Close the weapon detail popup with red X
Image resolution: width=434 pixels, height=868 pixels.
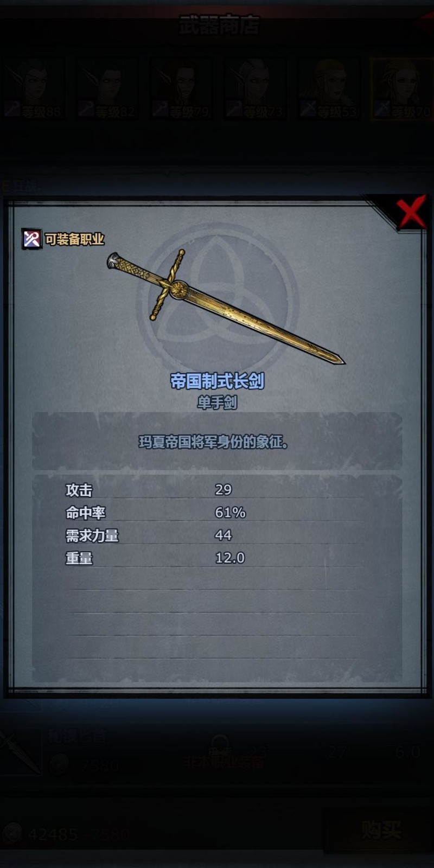pos(411,213)
